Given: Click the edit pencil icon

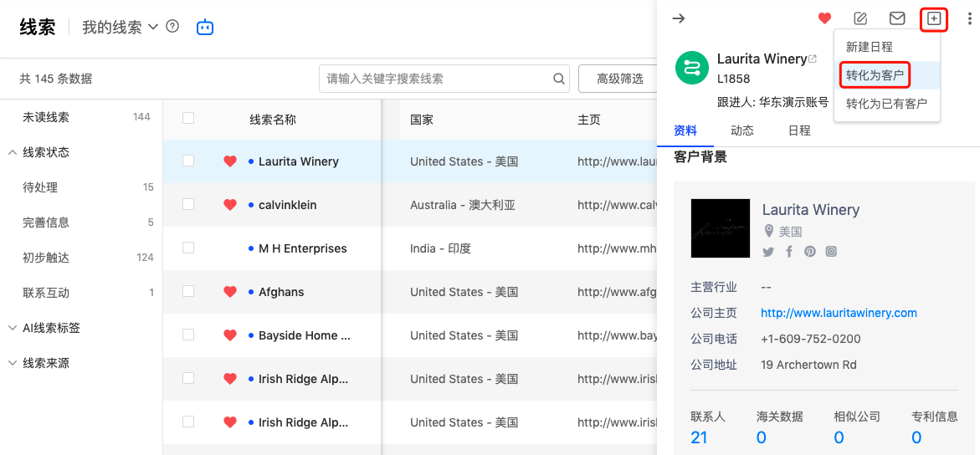Looking at the screenshot, I should pos(860,18).
